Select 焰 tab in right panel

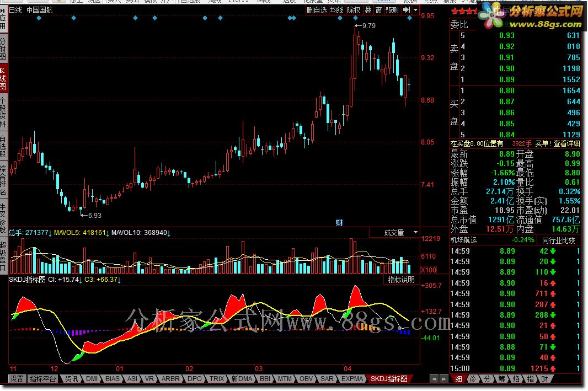coord(516,379)
